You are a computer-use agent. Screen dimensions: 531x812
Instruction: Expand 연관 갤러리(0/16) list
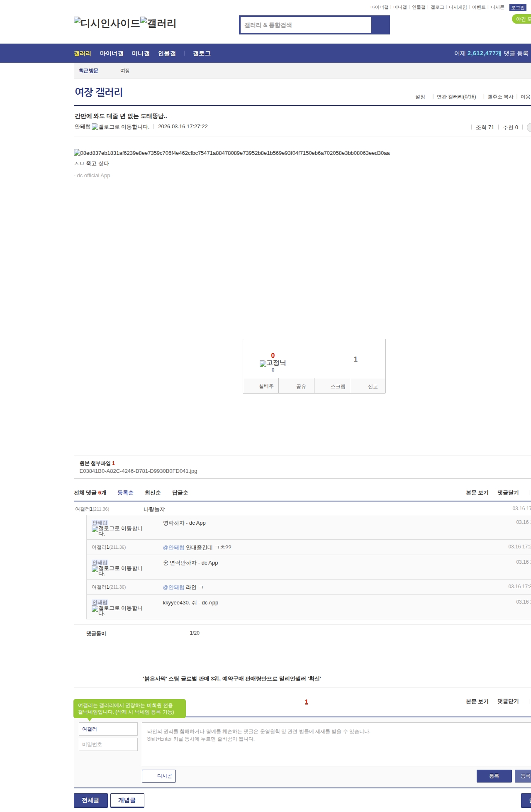pyautogui.click(x=456, y=97)
